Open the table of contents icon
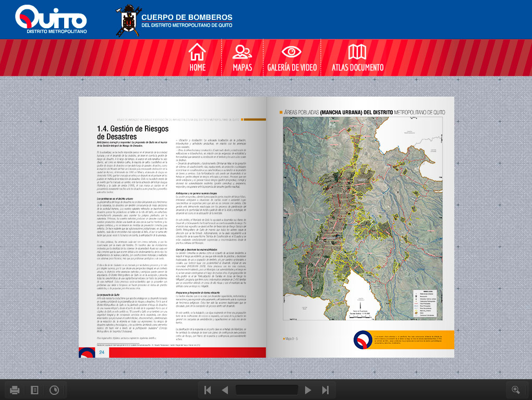Viewport: 532px width, 400px height. [x=34, y=390]
